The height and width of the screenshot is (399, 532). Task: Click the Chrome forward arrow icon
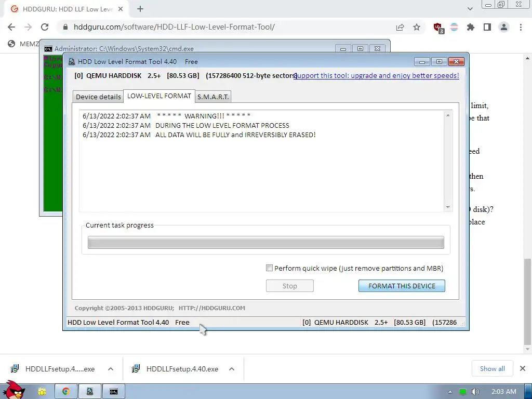pyautogui.click(x=28, y=27)
